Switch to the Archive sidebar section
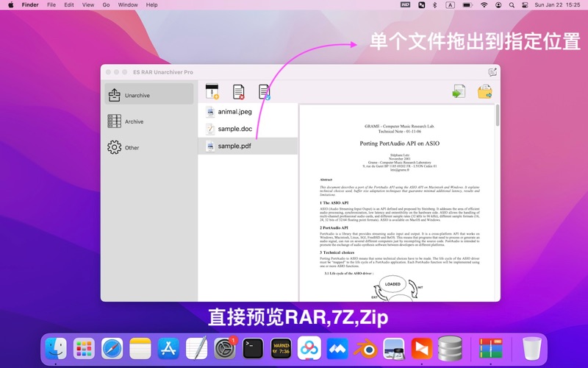This screenshot has height=368, width=588. (149, 121)
